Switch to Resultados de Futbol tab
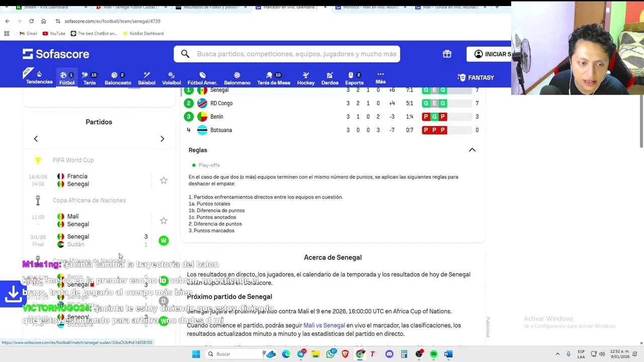 point(211,7)
